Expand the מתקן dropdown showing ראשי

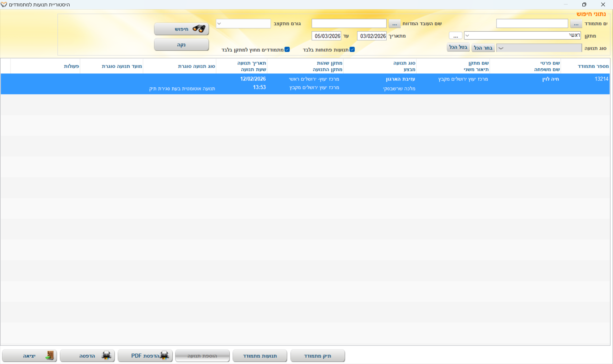point(467,35)
